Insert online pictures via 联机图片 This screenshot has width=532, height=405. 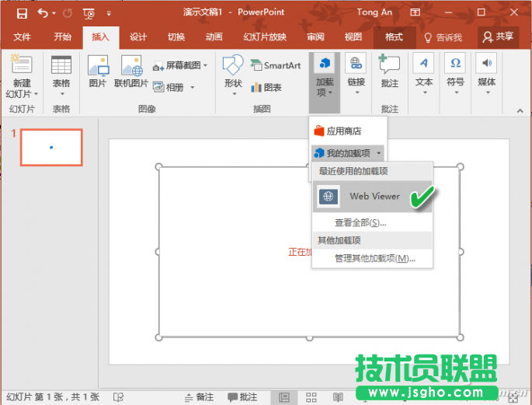(131, 72)
